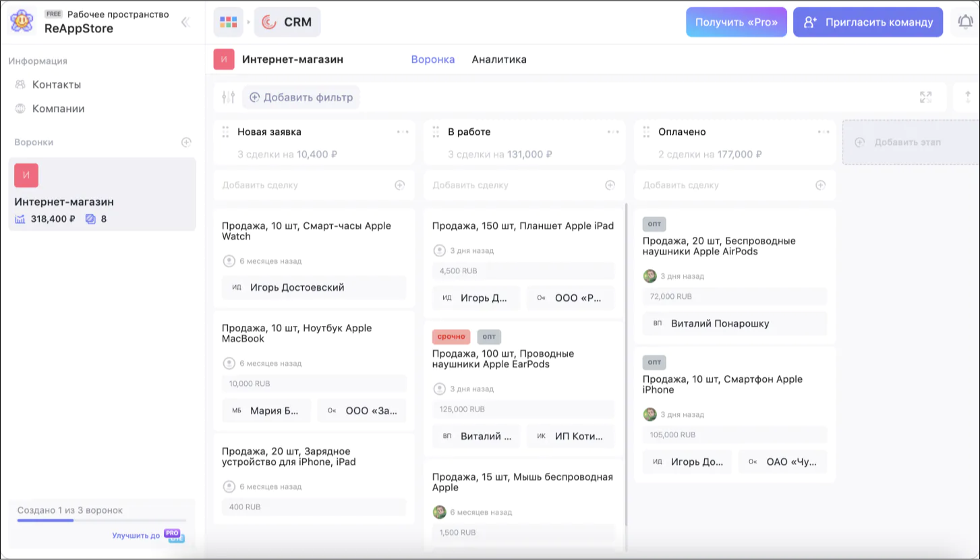The image size is (980, 560).
Task: Click the 10,000 RUB amount field
Action: [x=314, y=383]
